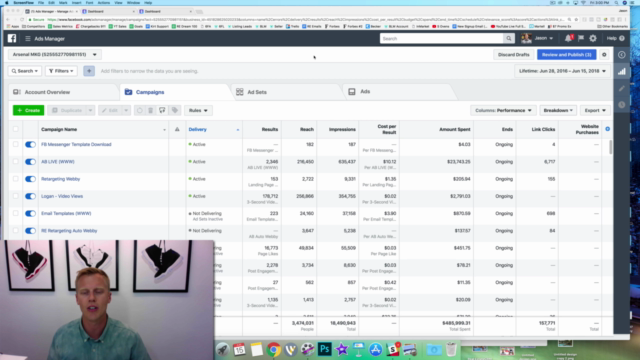Click the Help question mark icon
Image resolution: width=640 pixels, height=360 pixels.
click(622, 38)
